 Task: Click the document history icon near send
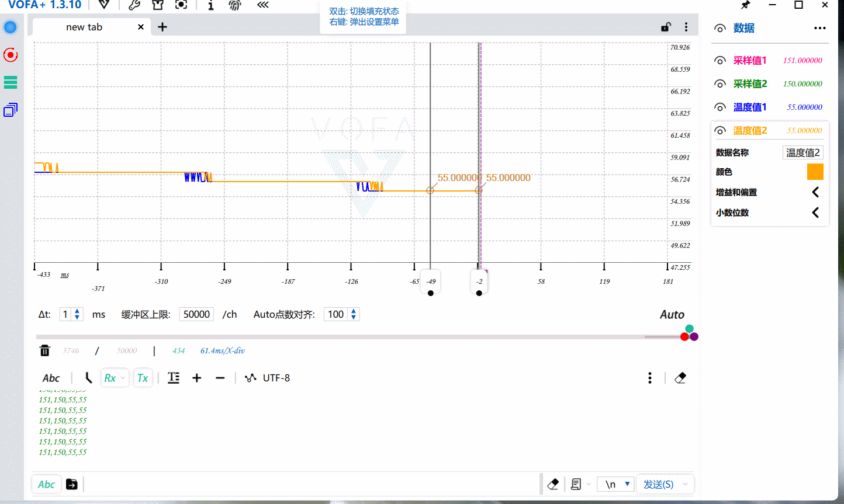576,484
